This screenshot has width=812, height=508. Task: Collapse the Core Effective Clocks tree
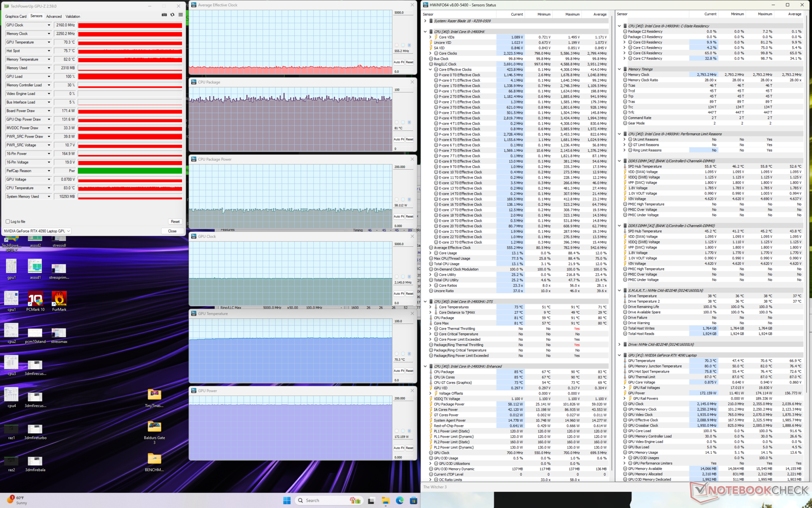coord(431,69)
